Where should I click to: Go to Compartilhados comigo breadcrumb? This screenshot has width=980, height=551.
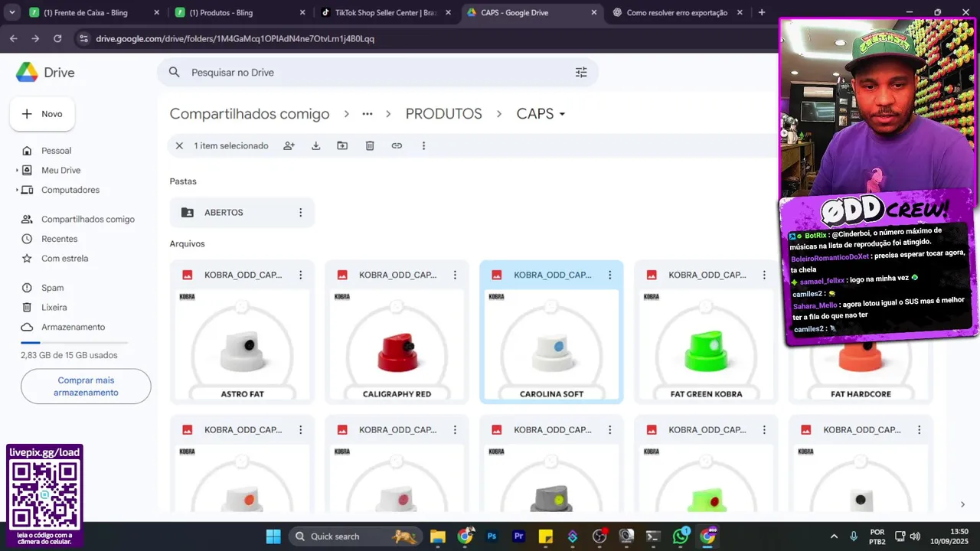[250, 114]
